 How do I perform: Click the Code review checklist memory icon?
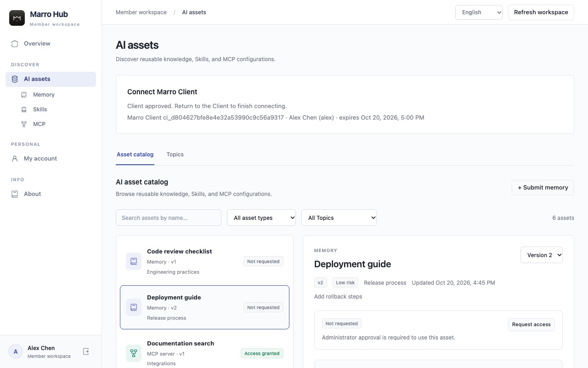click(134, 261)
